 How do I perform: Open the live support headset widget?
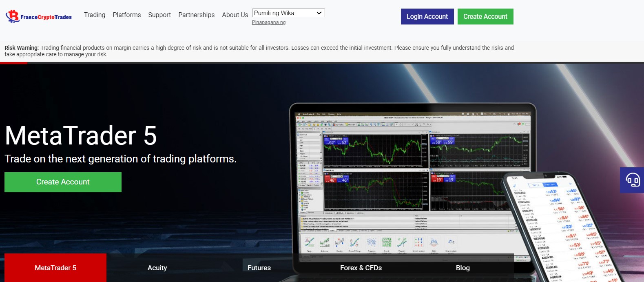[x=632, y=180]
